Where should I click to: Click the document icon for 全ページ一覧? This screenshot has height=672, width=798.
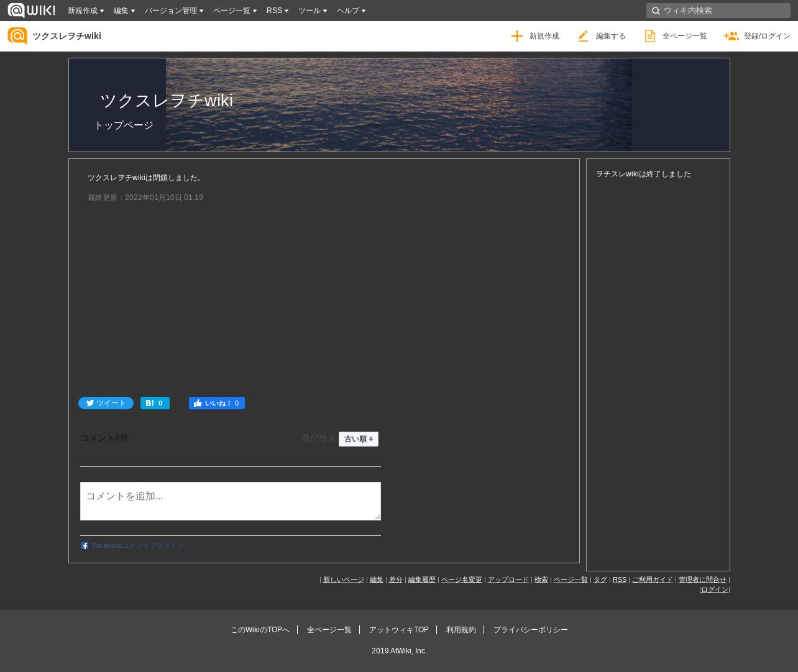pos(650,36)
